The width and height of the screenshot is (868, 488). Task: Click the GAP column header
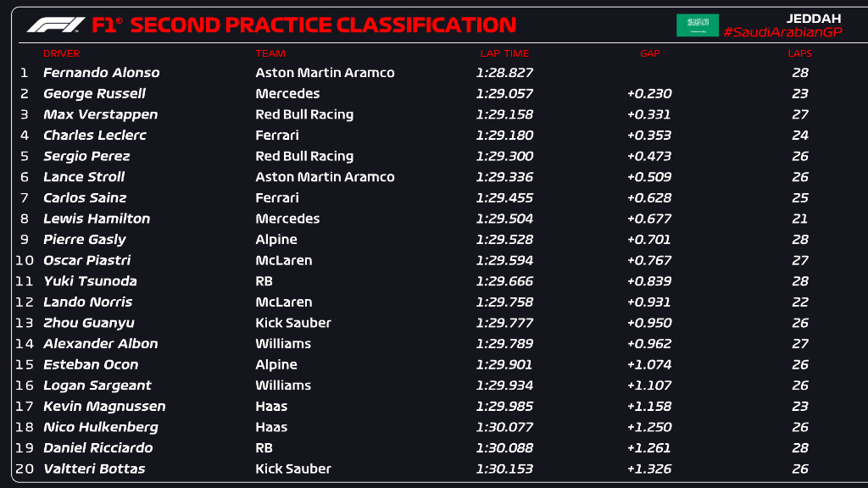pos(650,53)
